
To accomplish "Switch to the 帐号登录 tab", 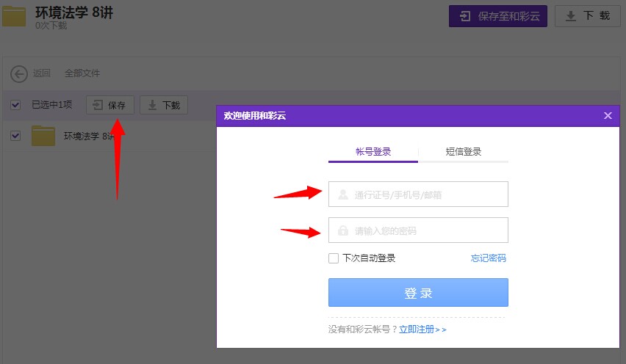I will coord(373,152).
